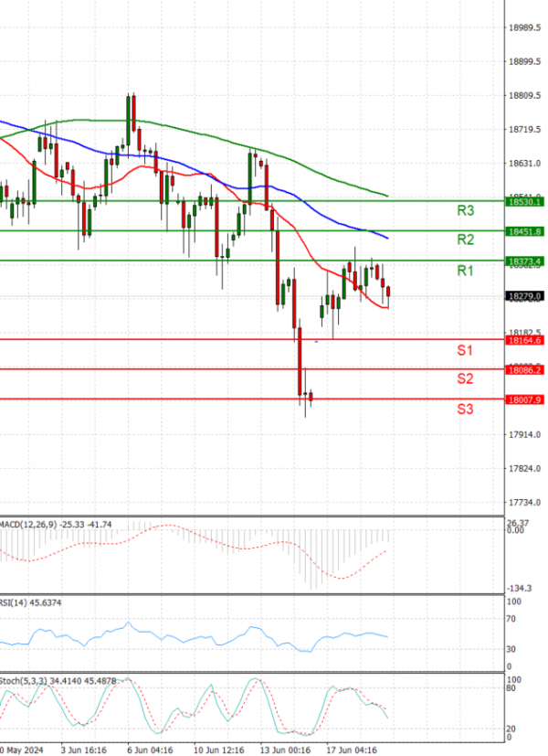Click the Stoch(5,3,3) indicator label

pos(58,681)
